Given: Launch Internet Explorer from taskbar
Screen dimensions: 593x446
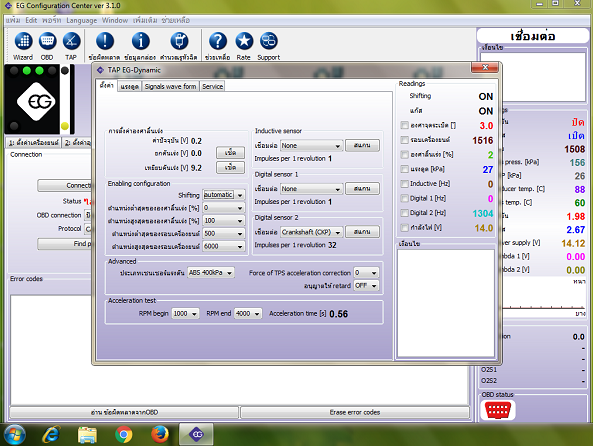Looking at the screenshot, I should pyautogui.click(x=51, y=435).
